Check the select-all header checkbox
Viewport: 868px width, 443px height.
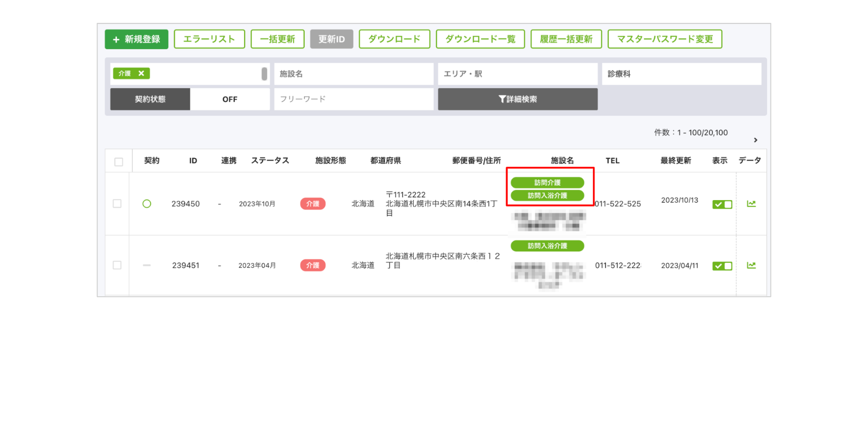[x=118, y=162]
